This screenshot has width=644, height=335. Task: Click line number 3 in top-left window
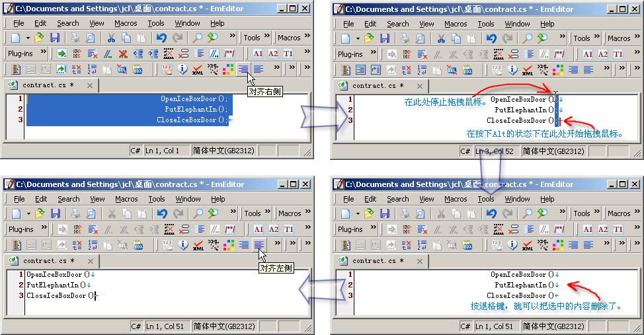pyautogui.click(x=20, y=120)
